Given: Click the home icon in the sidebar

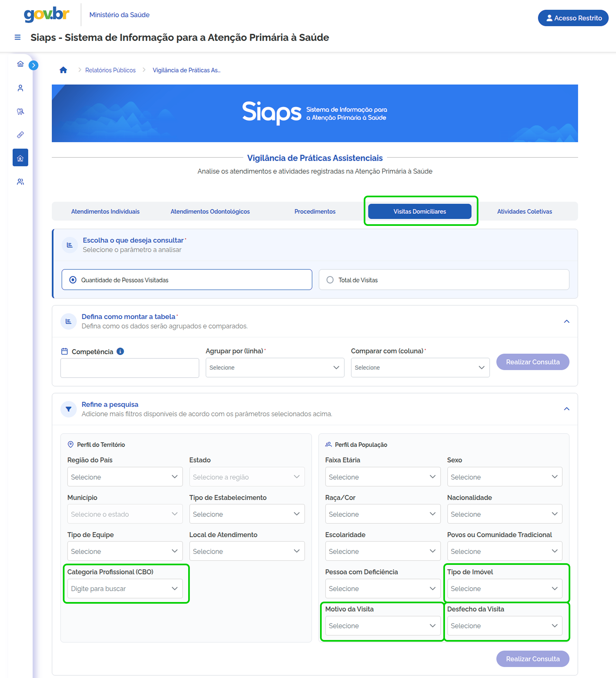Looking at the screenshot, I should (x=20, y=64).
